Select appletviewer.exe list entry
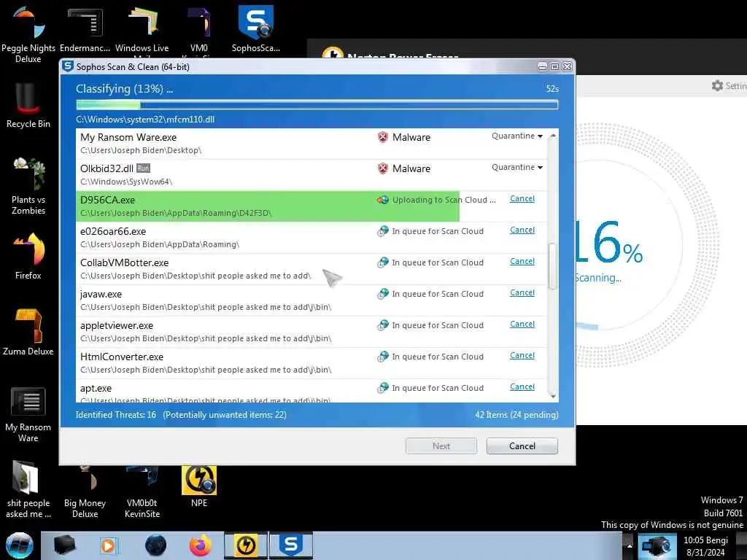This screenshot has height=560, width=747. pos(311,332)
